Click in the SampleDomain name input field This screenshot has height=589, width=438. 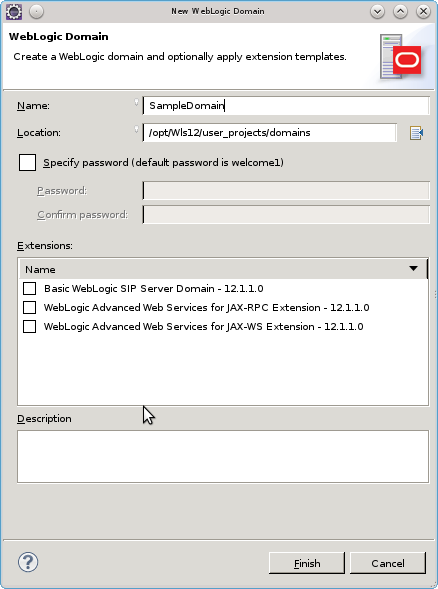point(286,106)
